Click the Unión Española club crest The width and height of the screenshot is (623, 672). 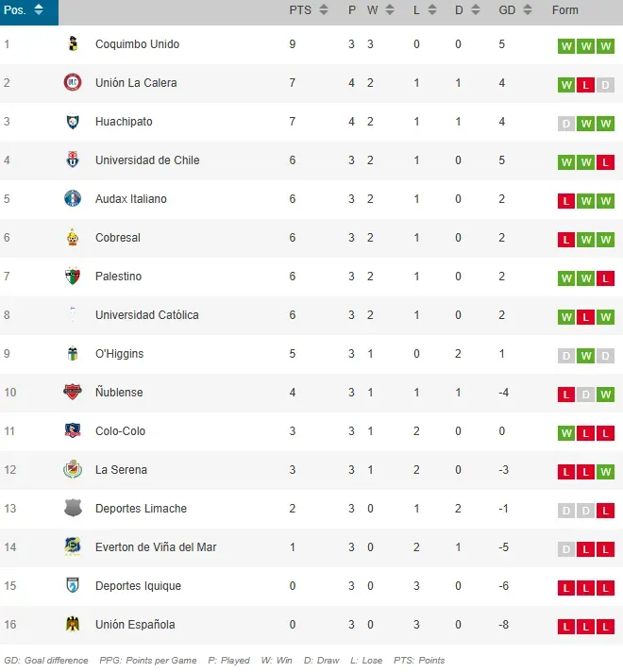click(73, 625)
